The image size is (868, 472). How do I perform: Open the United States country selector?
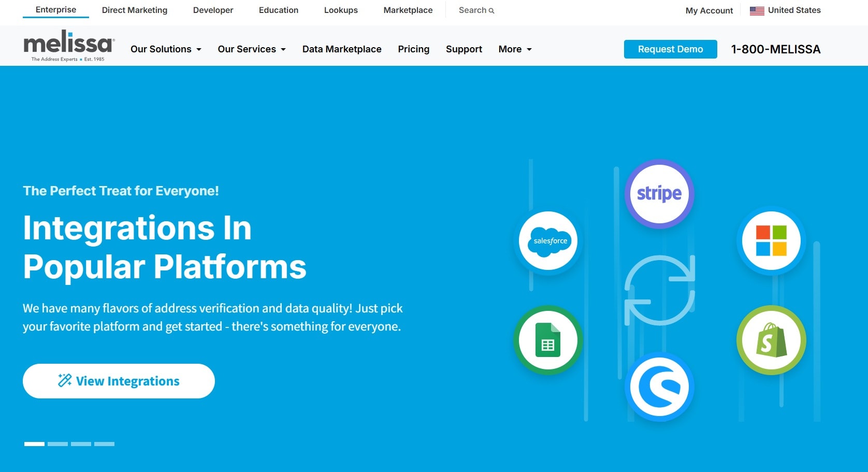coord(785,10)
